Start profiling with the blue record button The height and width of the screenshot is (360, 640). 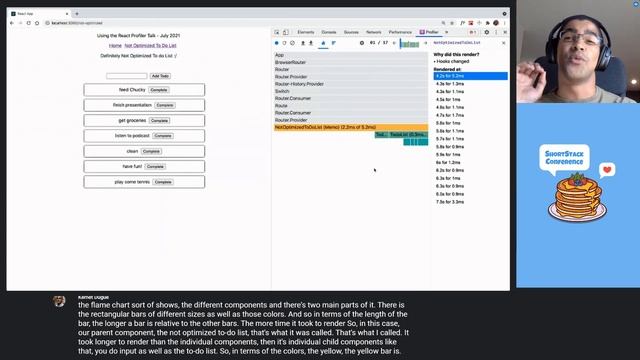276,43
